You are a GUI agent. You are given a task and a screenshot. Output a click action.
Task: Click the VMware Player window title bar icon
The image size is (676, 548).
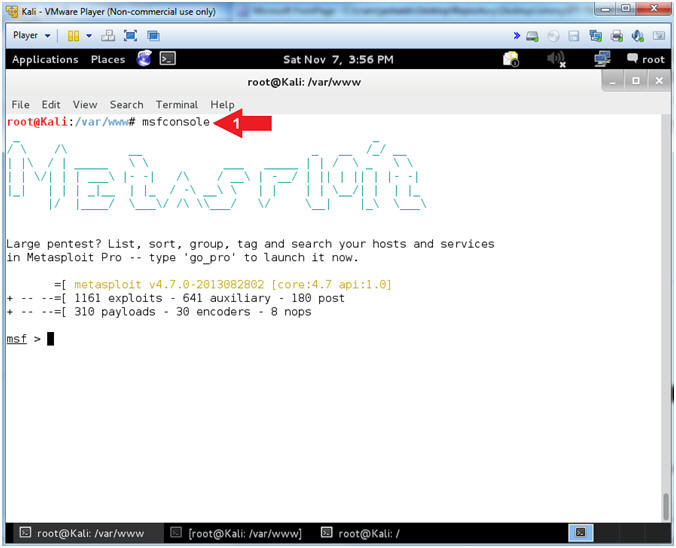(x=13, y=11)
